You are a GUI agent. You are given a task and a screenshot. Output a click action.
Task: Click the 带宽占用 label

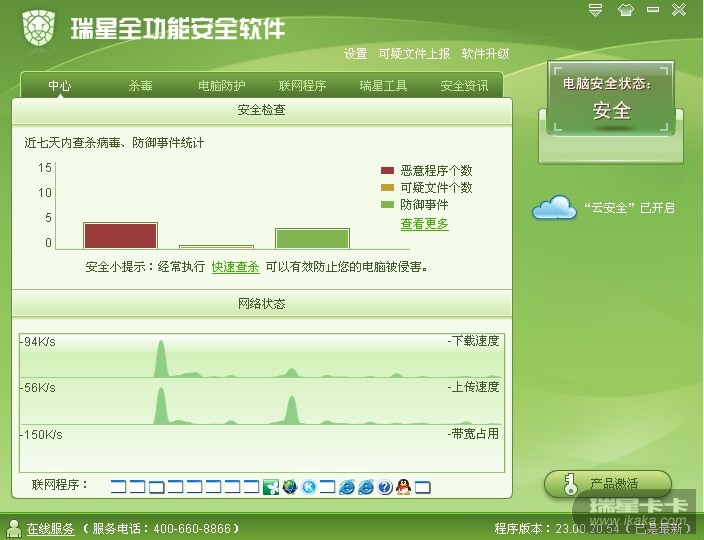[474, 434]
